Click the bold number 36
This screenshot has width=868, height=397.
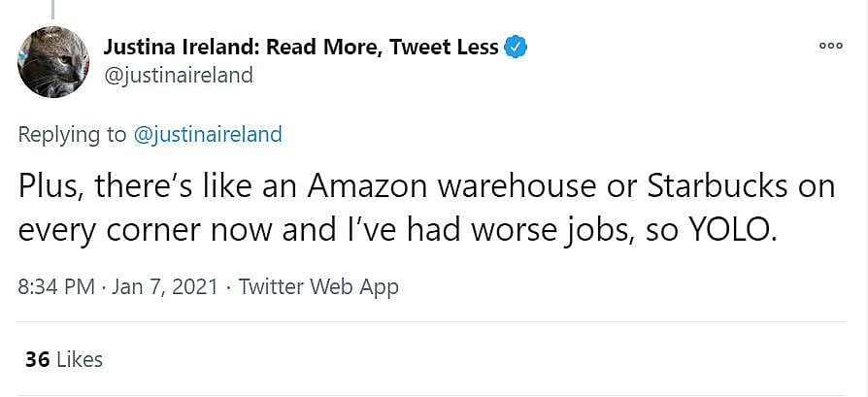tap(38, 359)
